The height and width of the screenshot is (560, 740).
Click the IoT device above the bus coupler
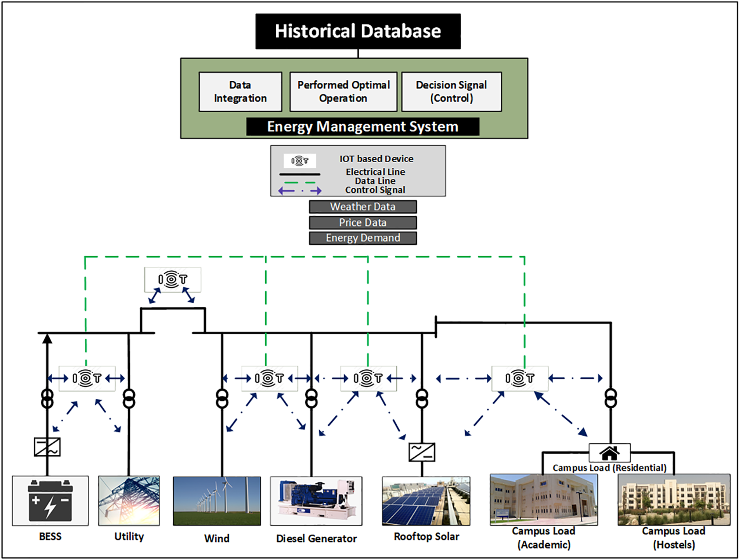pos(172,280)
